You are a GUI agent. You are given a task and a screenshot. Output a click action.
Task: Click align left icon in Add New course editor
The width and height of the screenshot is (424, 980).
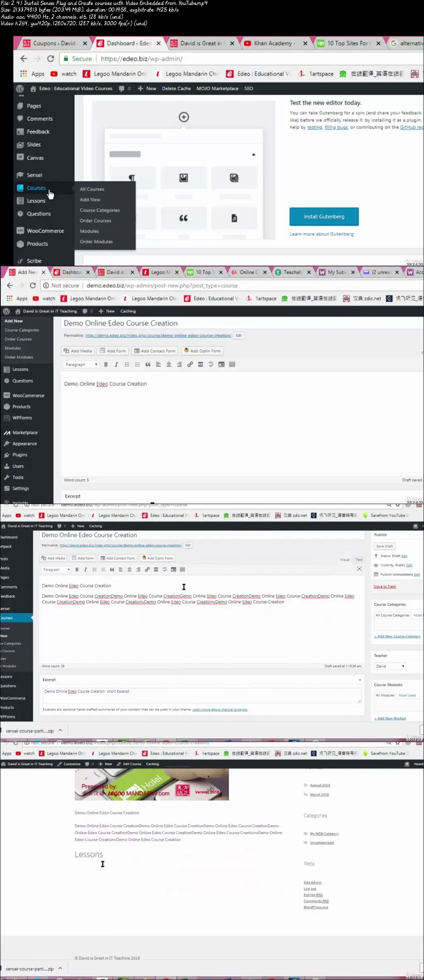point(158,365)
